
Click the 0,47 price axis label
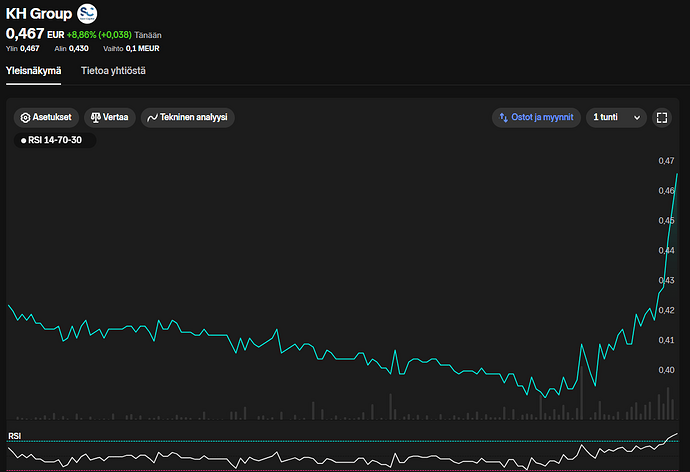tap(666, 161)
